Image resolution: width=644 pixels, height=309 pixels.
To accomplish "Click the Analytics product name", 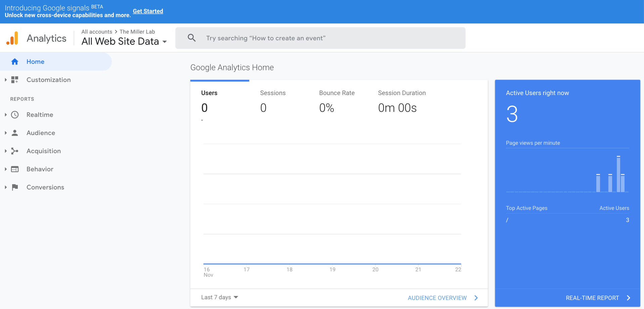I will pyautogui.click(x=47, y=38).
